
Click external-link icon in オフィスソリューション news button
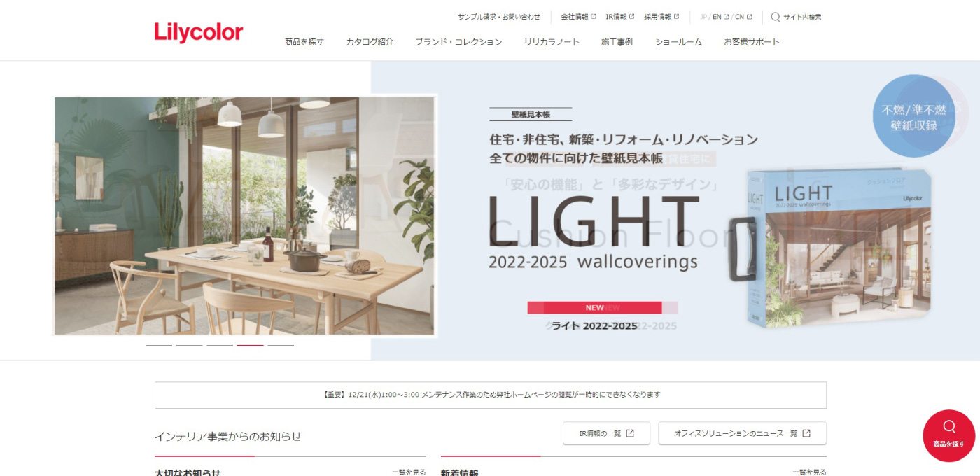[806, 433]
